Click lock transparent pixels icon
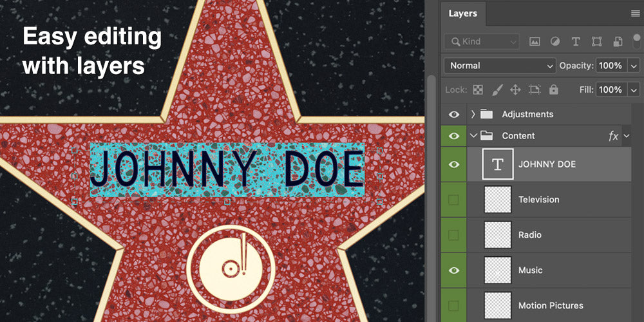This screenshot has width=644, height=322. (478, 90)
